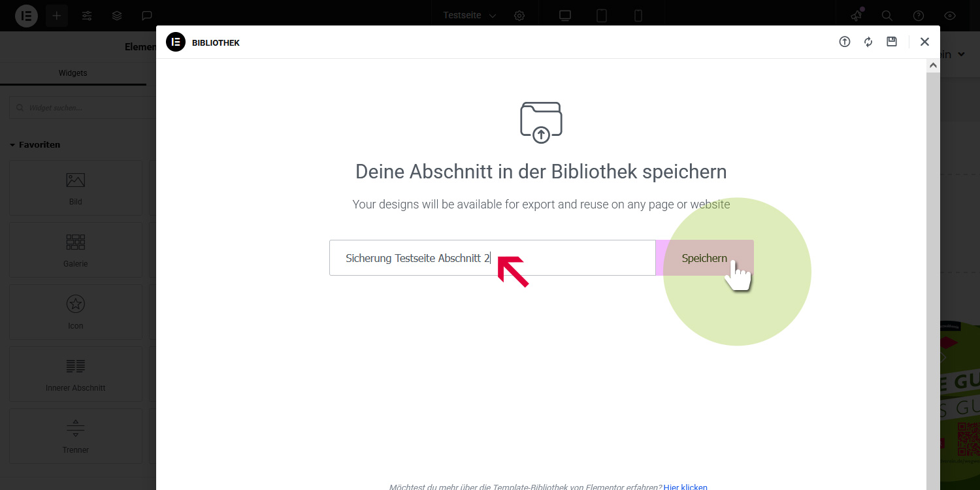Image resolution: width=980 pixels, height=490 pixels.
Task: Click the Elementor logo in top bar
Action: point(27,16)
